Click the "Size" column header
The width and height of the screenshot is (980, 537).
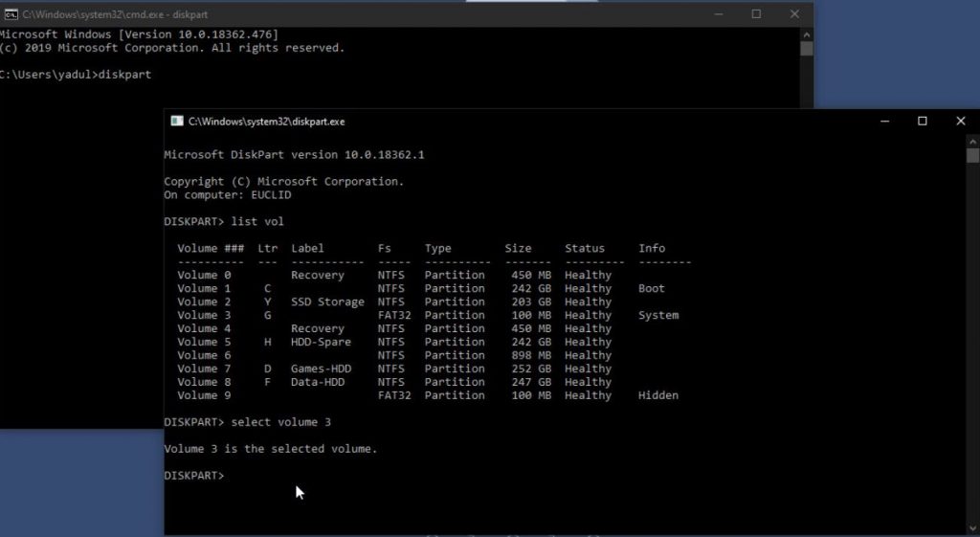point(518,248)
